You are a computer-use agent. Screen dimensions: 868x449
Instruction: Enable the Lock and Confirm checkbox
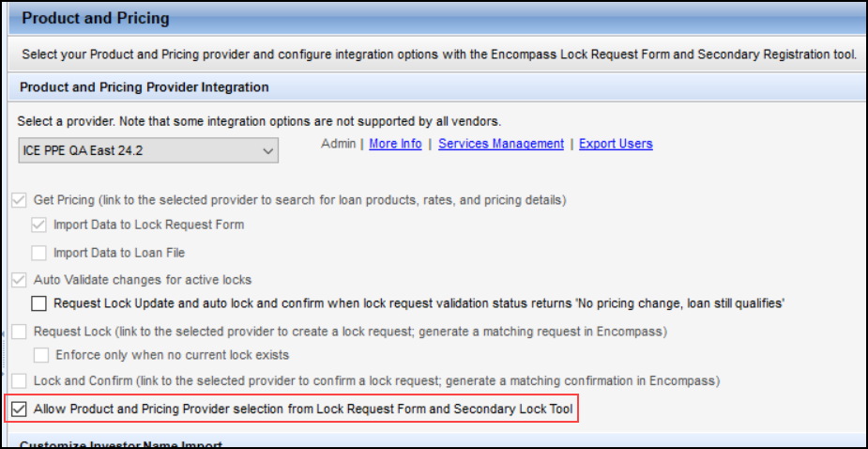pos(20,381)
